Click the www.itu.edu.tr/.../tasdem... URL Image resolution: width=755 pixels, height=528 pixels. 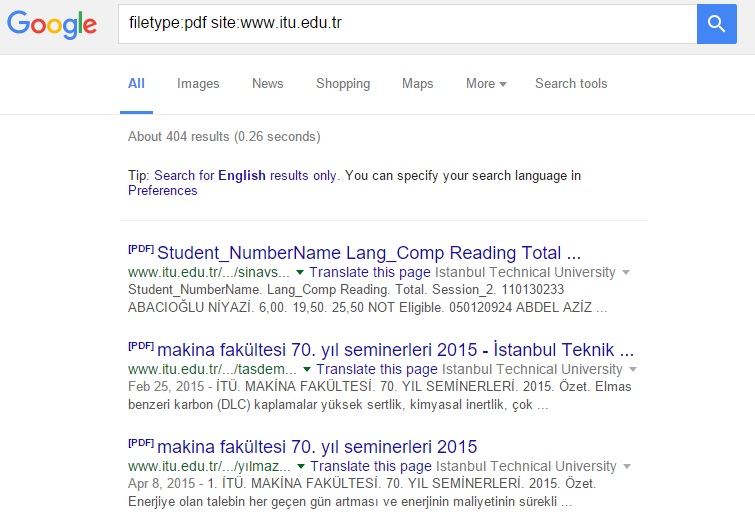click(x=212, y=369)
